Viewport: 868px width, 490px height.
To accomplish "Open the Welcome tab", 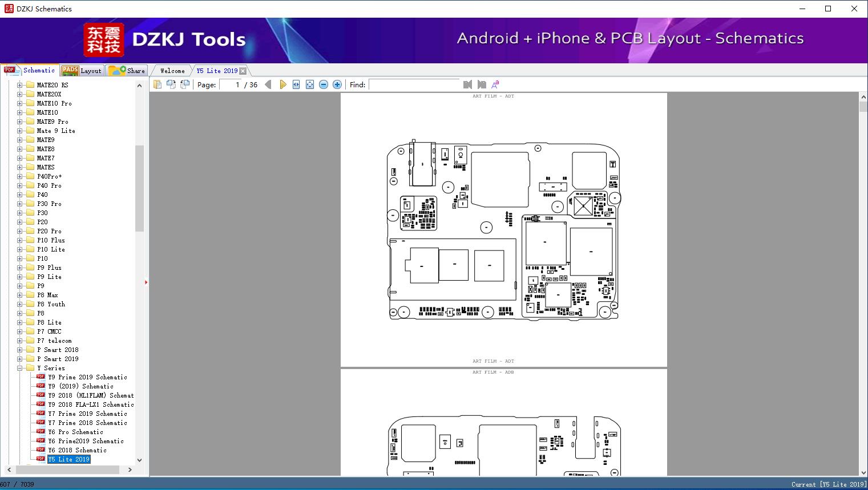I will coord(172,71).
